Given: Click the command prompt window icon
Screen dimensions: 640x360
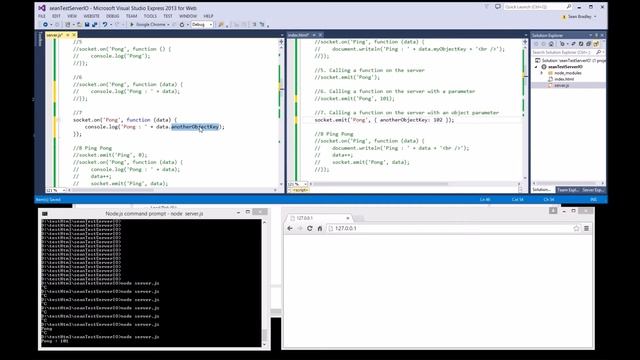Looking at the screenshot, I should tap(45, 213).
